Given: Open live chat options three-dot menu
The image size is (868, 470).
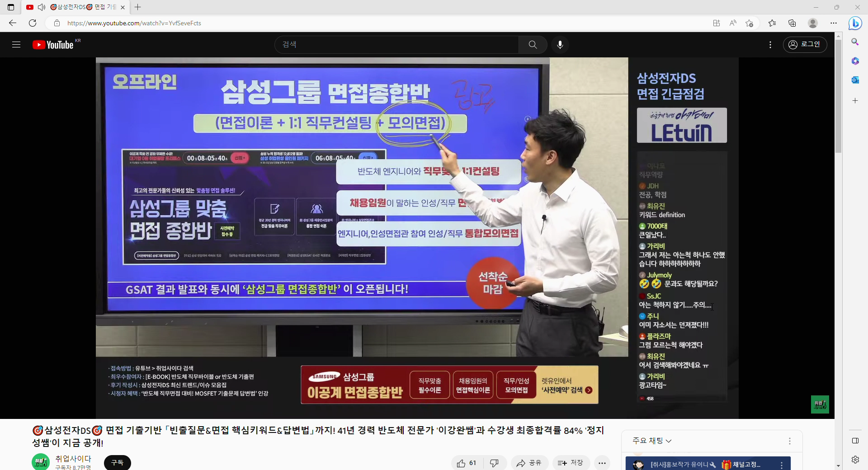Looking at the screenshot, I should (790, 441).
